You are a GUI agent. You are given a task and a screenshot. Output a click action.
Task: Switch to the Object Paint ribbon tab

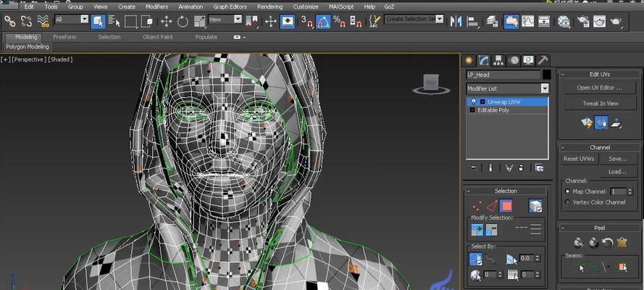click(158, 37)
